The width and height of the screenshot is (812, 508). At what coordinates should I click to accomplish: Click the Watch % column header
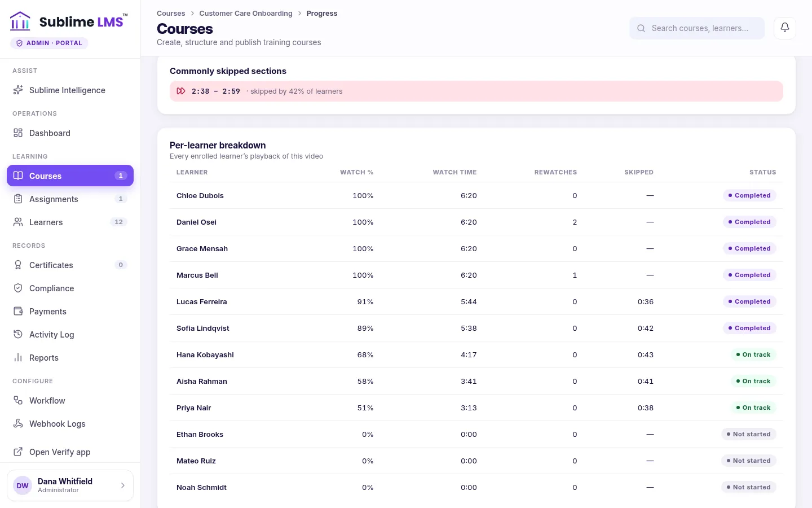[356, 172]
